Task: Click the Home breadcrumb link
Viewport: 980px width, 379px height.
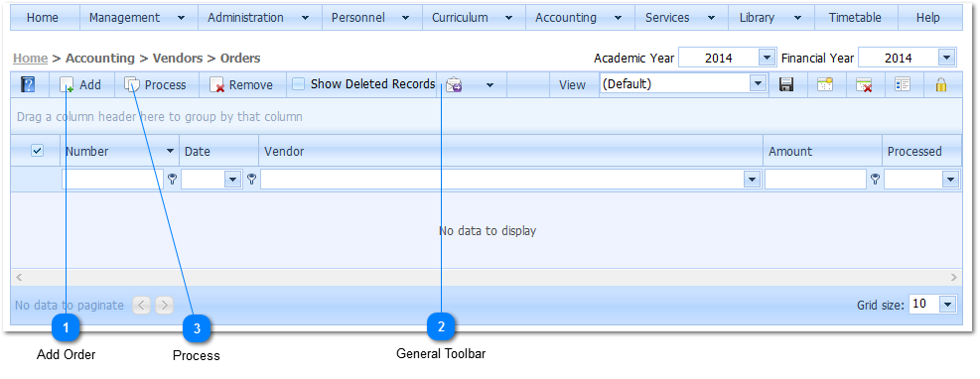Action: tap(30, 59)
